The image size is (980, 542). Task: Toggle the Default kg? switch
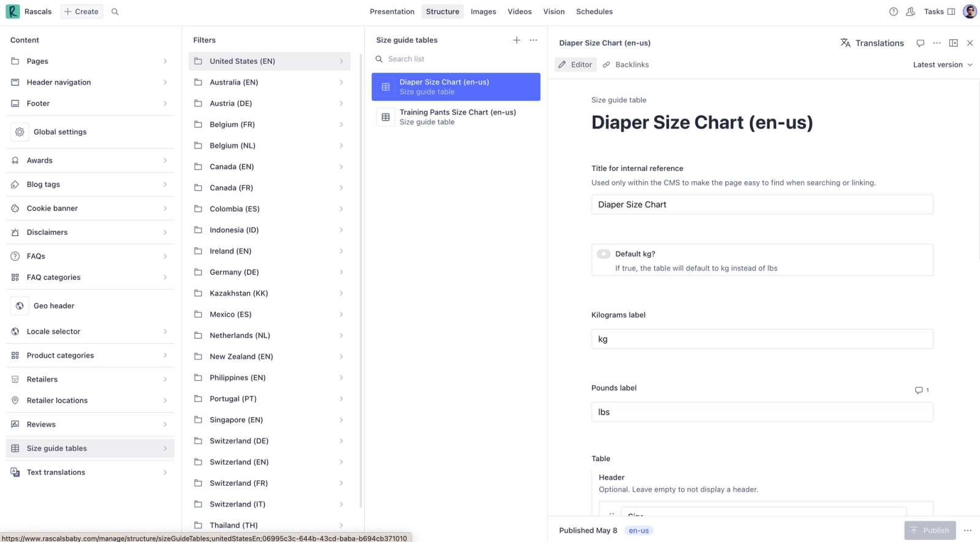tap(604, 254)
